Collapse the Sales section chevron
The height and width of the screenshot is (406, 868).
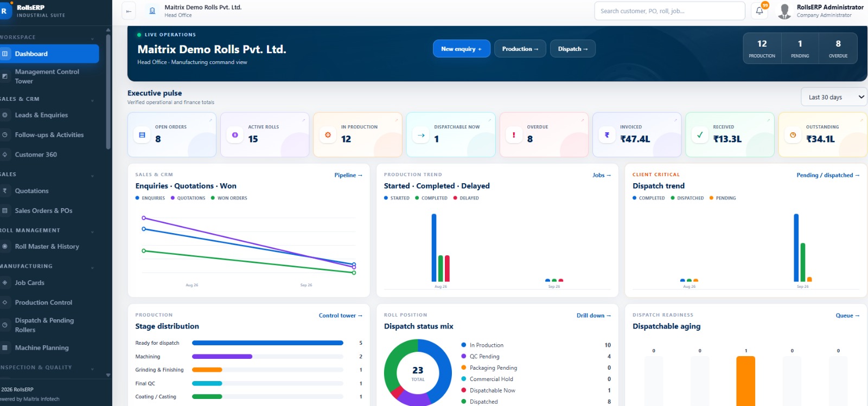[92, 175]
